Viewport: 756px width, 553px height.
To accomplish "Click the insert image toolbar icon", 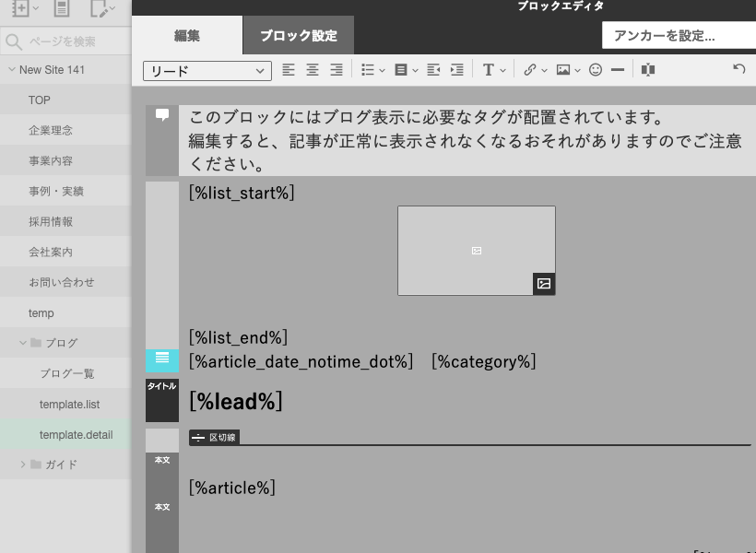I will coord(562,70).
